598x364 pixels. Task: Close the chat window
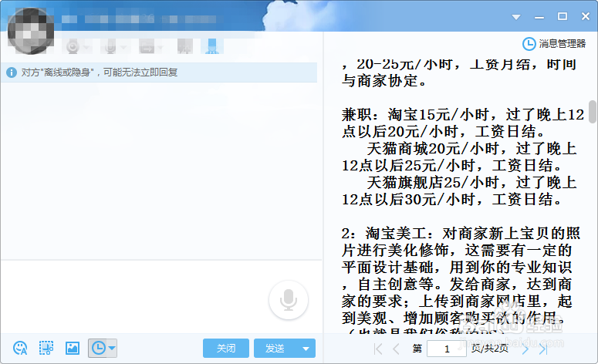click(x=586, y=16)
